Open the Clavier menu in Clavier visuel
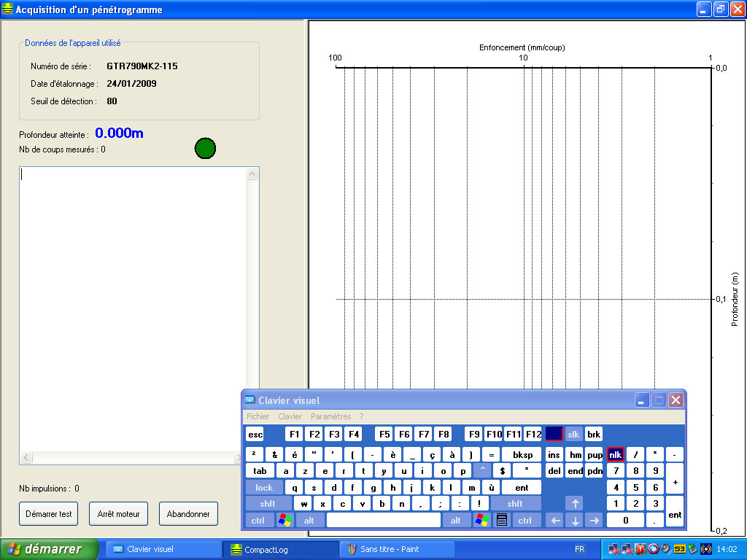 [x=290, y=416]
